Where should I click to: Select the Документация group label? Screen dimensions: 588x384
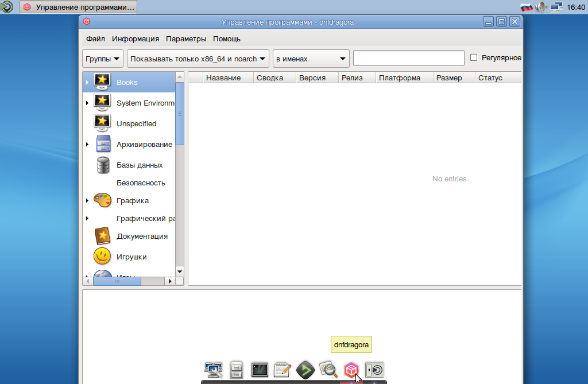pyautogui.click(x=142, y=236)
